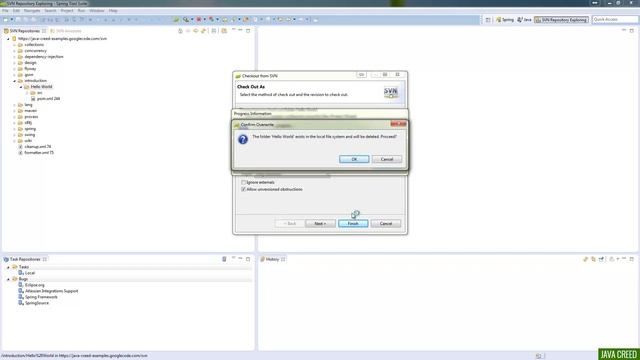This screenshot has height=360, width=640.
Task: Click first toolbar icon in Task Repositories view
Action: (x=224, y=259)
